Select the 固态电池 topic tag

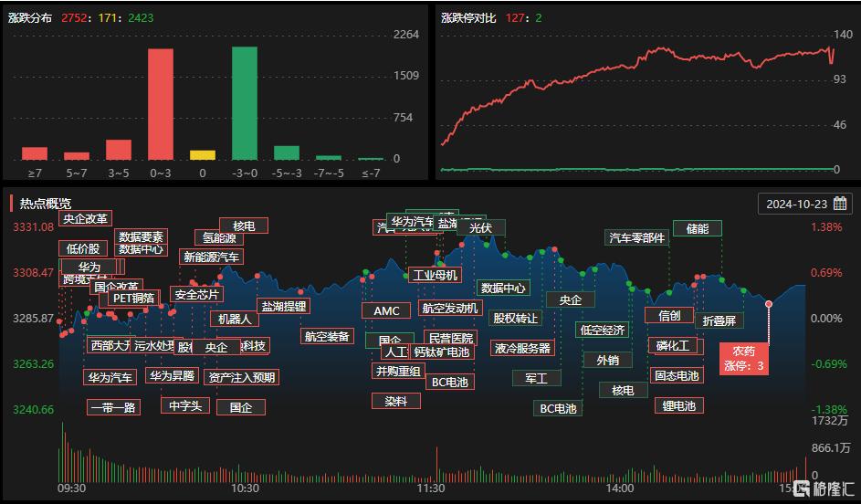pyautogui.click(x=677, y=375)
